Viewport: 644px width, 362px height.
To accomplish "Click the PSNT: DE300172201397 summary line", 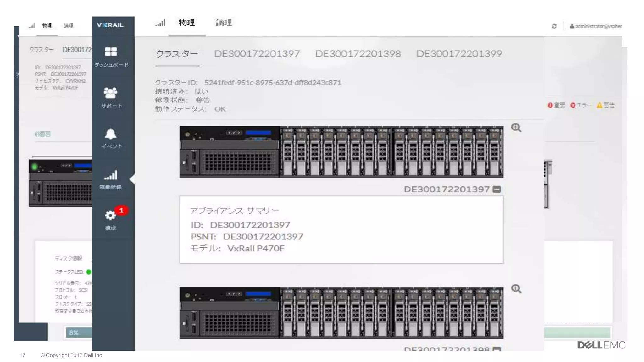I will click(x=247, y=237).
